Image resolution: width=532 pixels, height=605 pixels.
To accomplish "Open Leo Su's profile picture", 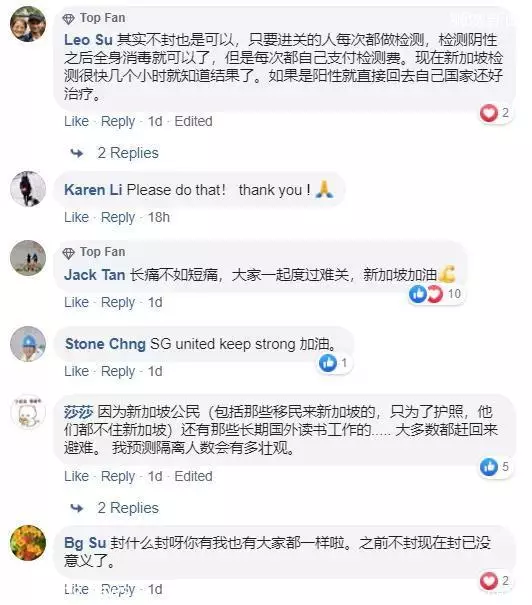I will coord(28,24).
